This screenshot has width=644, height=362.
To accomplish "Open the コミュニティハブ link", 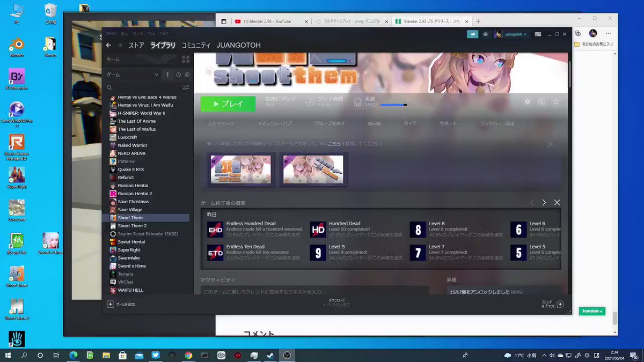I will (274, 123).
